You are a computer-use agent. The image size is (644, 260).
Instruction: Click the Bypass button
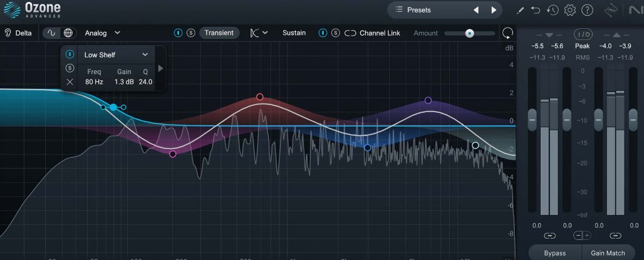[554, 253]
